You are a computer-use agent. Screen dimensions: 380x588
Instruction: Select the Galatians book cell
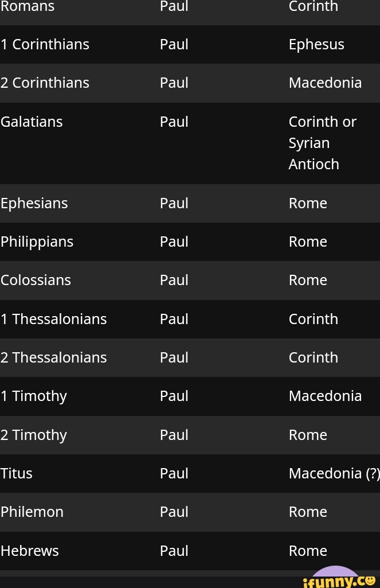32,122
